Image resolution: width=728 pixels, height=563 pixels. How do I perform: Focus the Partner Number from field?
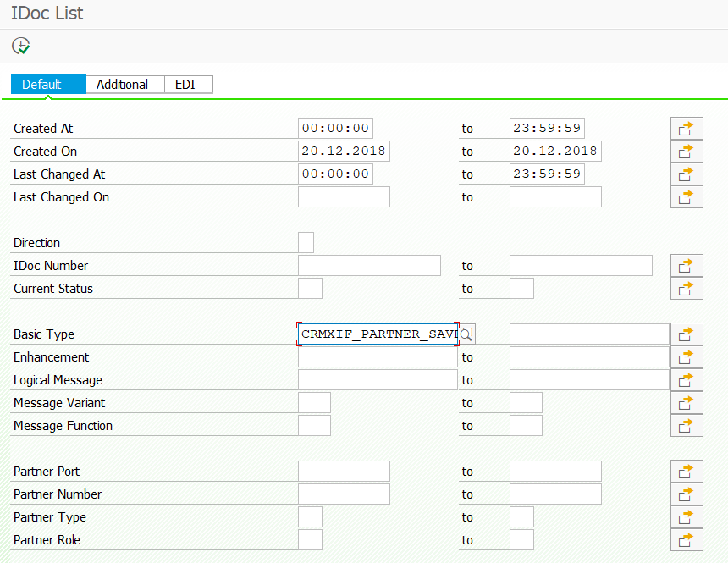[344, 494]
